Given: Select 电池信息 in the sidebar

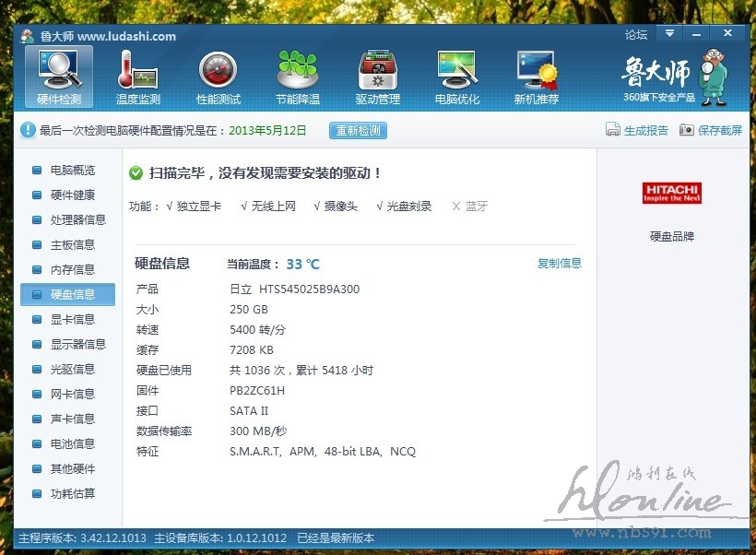Looking at the screenshot, I should click(71, 444).
